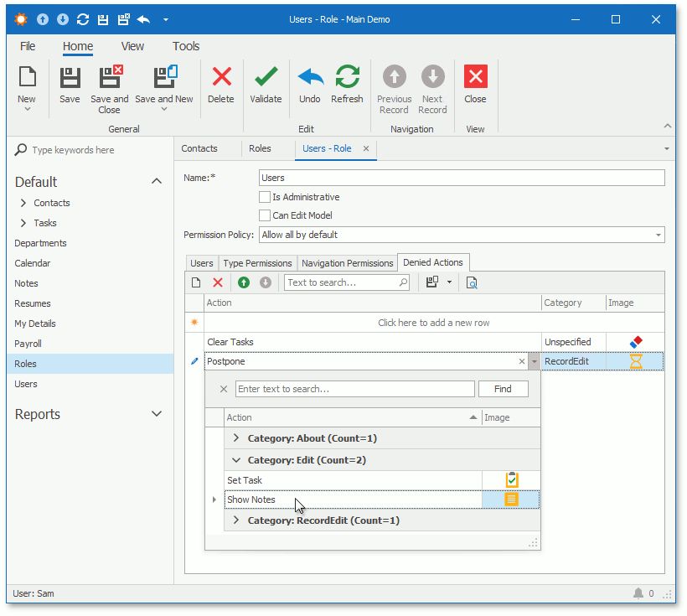Screen dimensions: 687x616
Task: Open the Permission Policy dropdown
Action: point(658,236)
